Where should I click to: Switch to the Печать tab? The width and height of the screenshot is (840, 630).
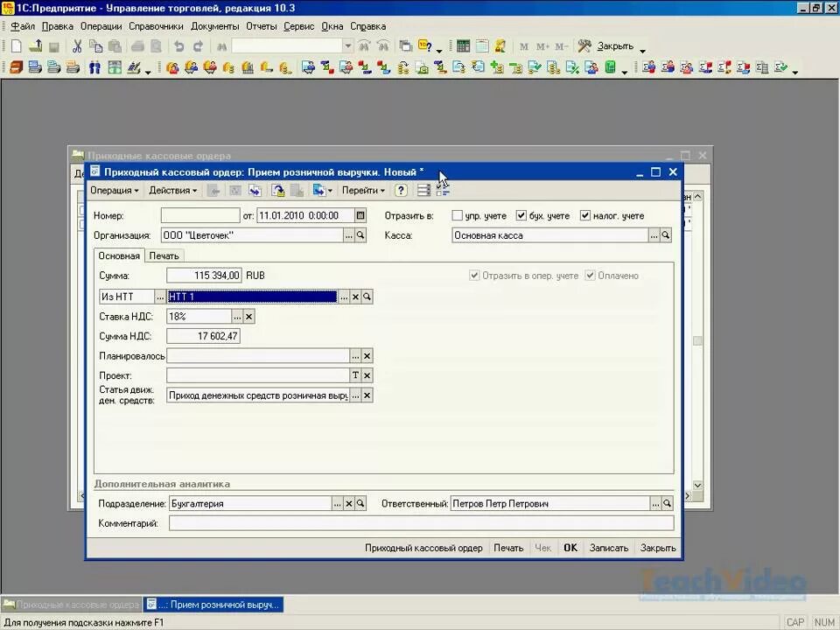(x=164, y=255)
